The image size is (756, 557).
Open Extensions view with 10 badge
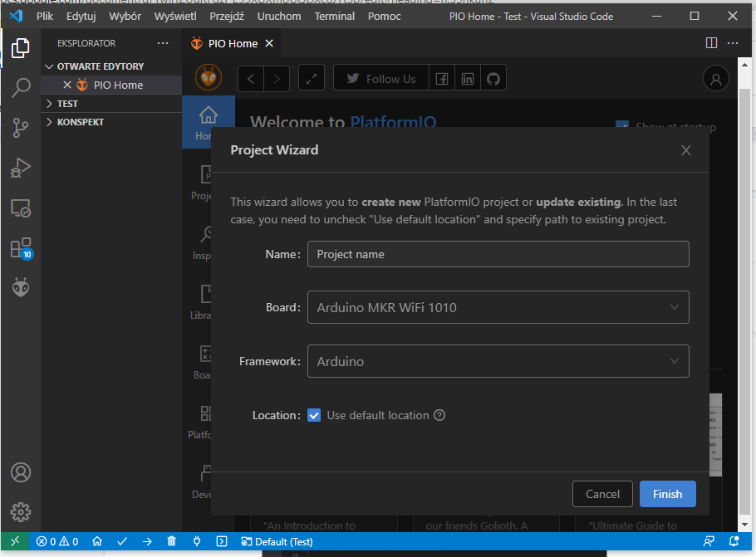coord(22,249)
